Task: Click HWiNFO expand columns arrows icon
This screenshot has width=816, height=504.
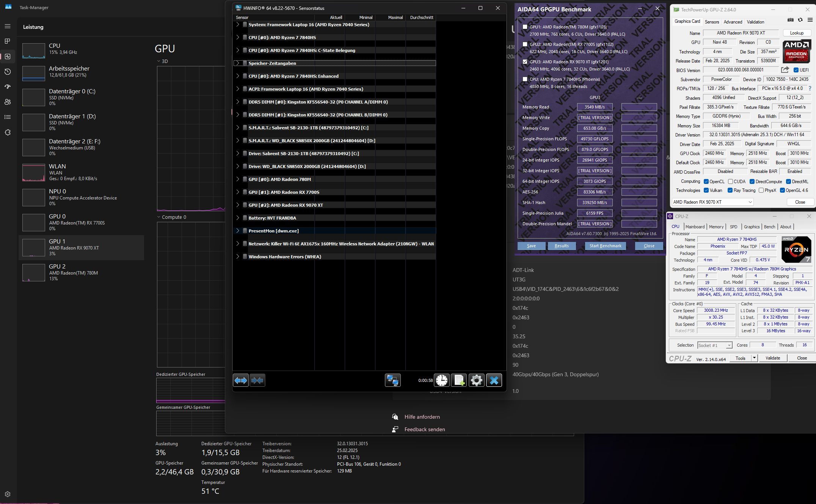Action: pyautogui.click(x=241, y=380)
